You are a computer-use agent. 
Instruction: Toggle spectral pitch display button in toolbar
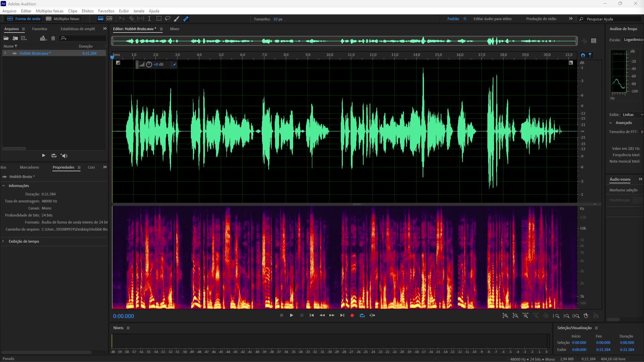[x=109, y=19]
